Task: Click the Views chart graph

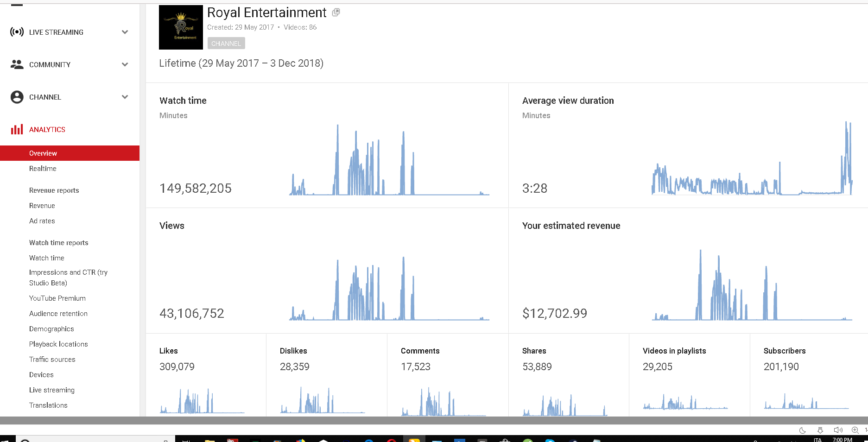Action: tap(389, 288)
